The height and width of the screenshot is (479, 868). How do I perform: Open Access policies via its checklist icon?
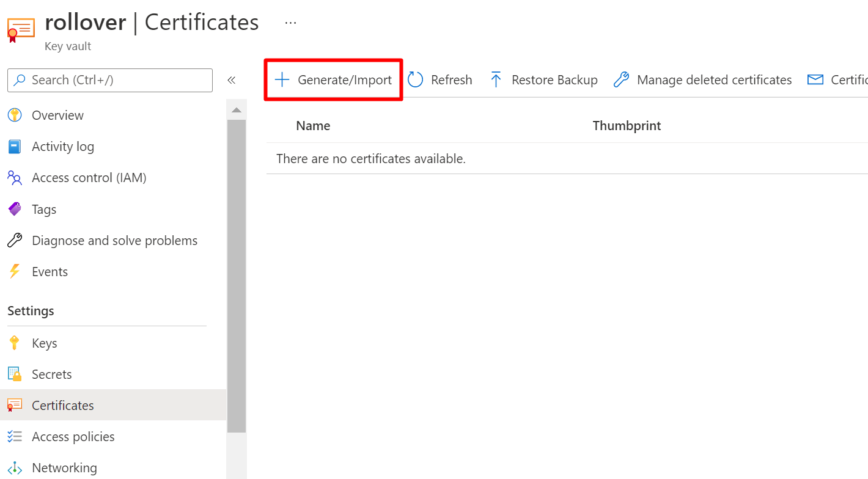point(14,436)
